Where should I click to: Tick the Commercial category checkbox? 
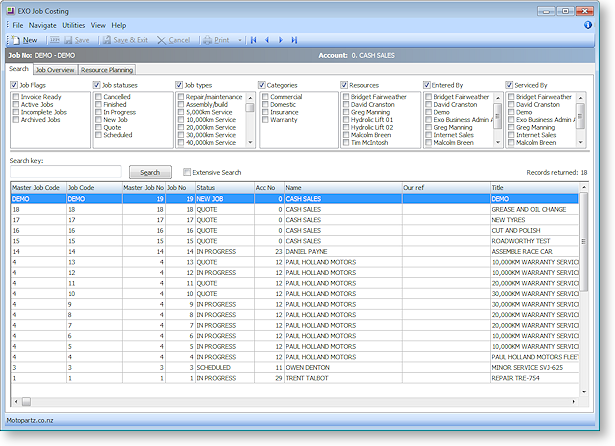pyautogui.click(x=265, y=97)
